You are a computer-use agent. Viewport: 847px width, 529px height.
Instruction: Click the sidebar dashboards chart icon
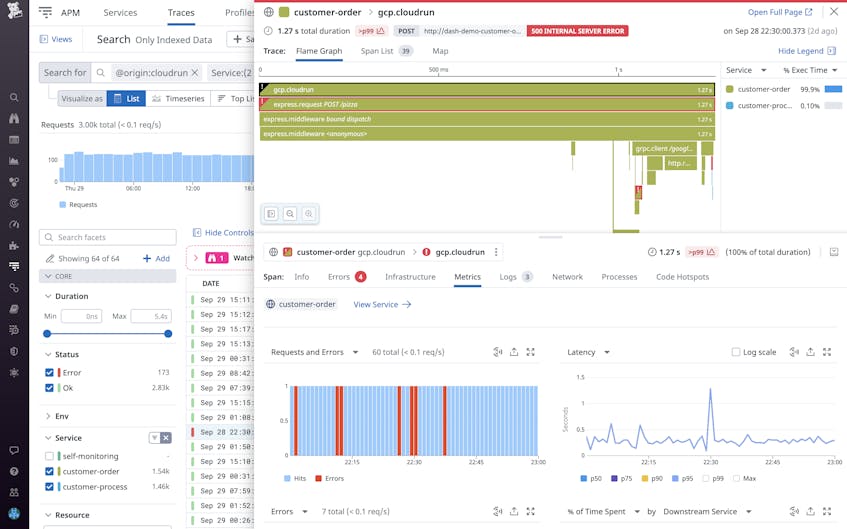[x=14, y=160]
